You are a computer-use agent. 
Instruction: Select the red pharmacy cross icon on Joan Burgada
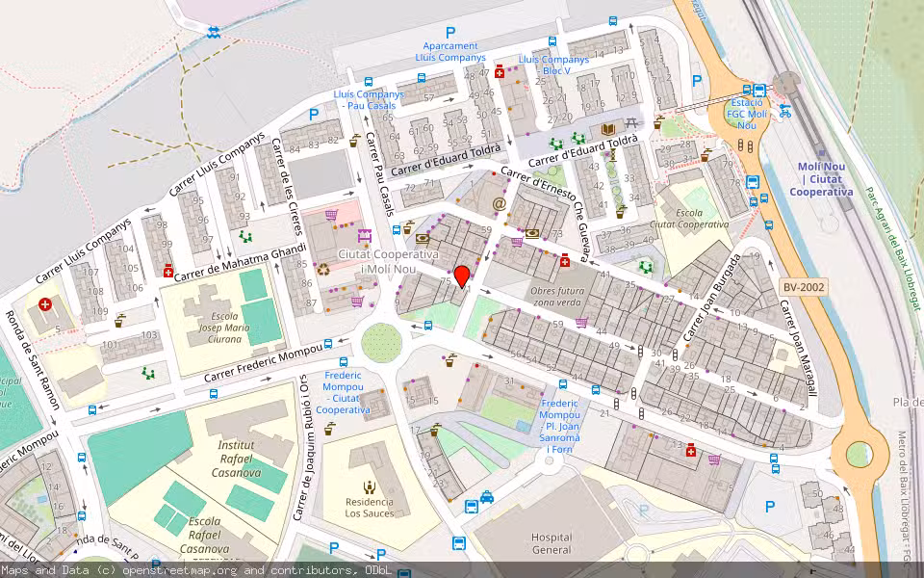pos(691,451)
